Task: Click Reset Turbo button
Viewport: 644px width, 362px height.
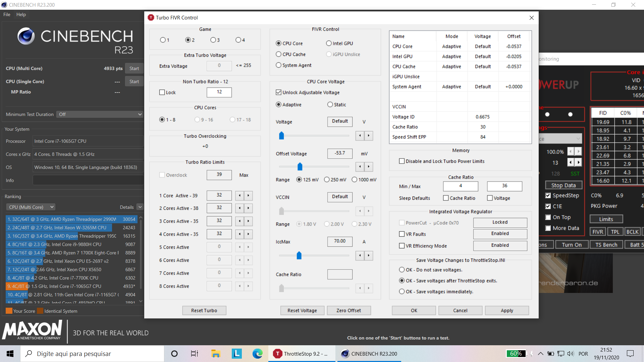Action: (204, 310)
